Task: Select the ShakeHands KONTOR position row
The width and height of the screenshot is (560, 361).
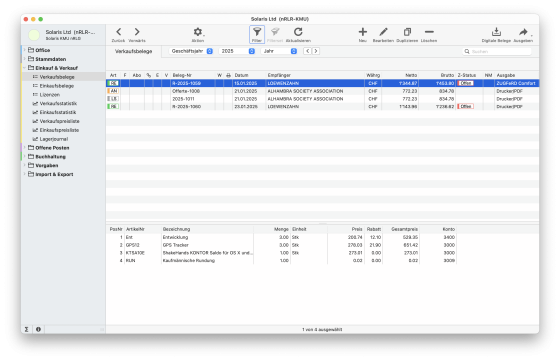Action: [282, 253]
